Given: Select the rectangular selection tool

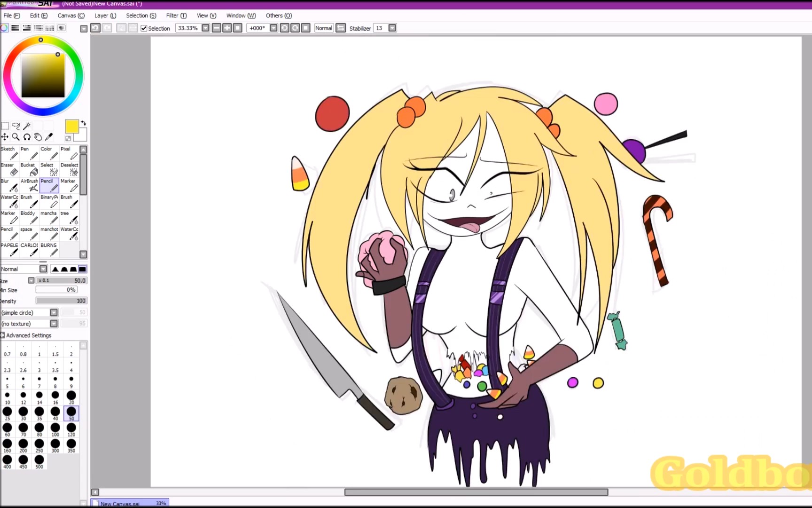Looking at the screenshot, I should (5, 126).
